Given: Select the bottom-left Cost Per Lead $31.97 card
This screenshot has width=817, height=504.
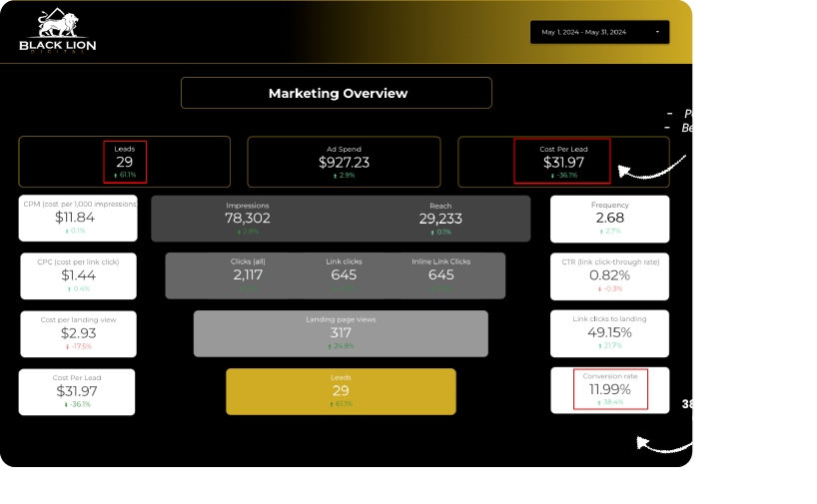Looking at the screenshot, I should (77, 392).
